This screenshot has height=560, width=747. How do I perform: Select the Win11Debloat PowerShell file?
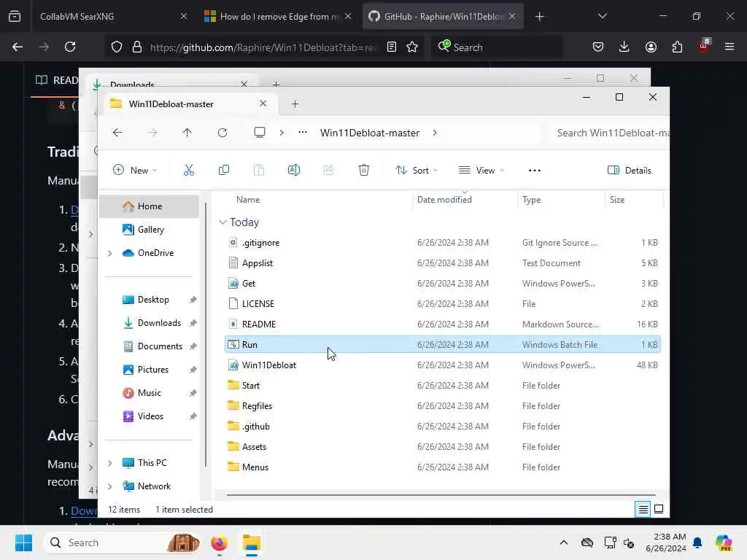click(443, 365)
